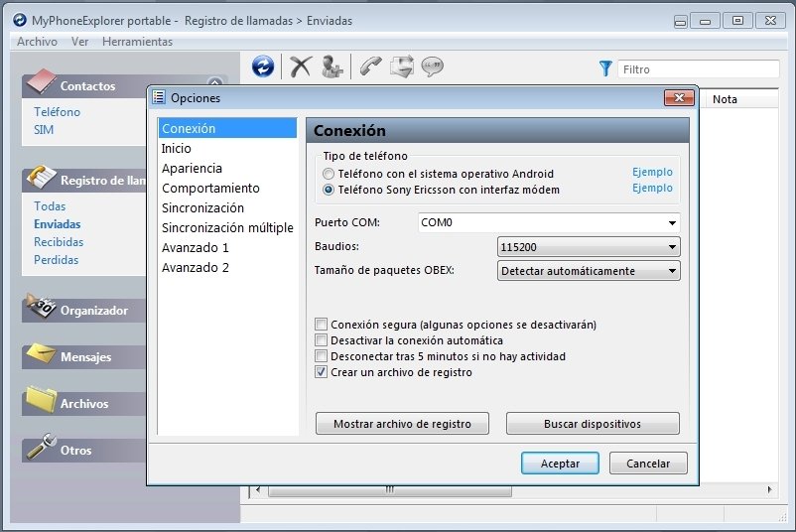
Task: Open Tamaño de paquetes OBEX dropdown
Action: [589, 271]
